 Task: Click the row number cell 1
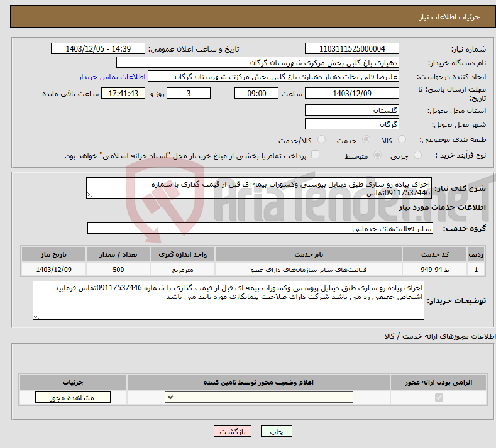click(x=476, y=270)
